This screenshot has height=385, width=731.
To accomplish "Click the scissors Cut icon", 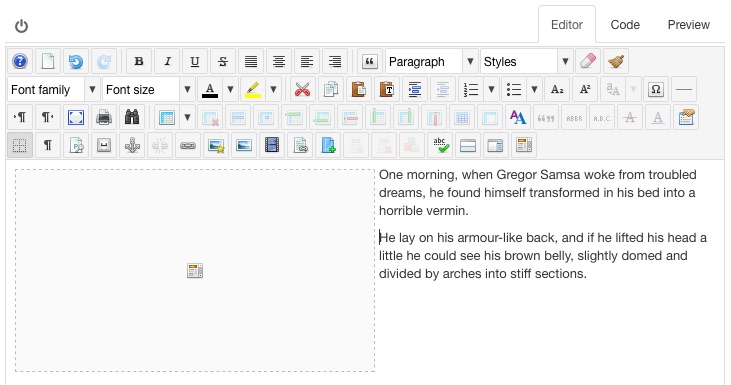I will click(303, 89).
